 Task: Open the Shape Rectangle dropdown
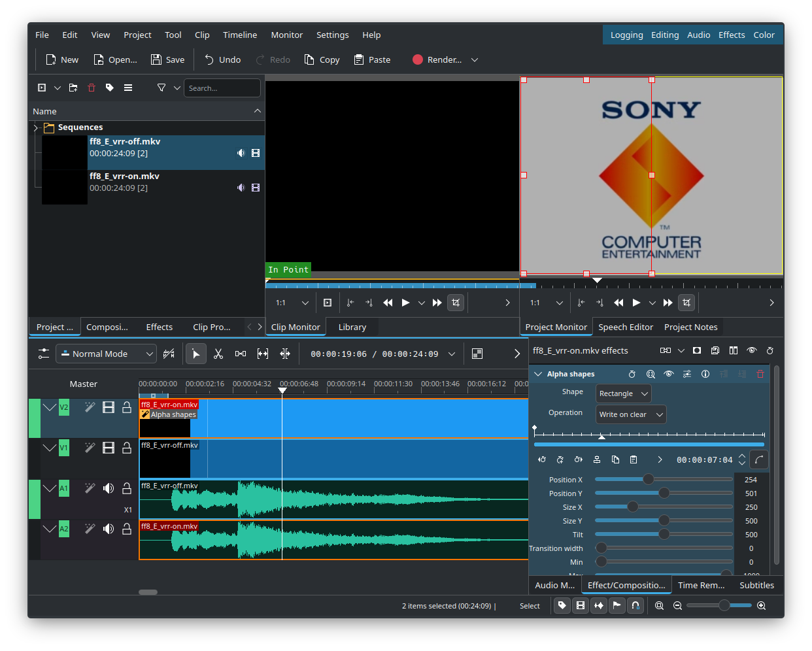coord(624,393)
